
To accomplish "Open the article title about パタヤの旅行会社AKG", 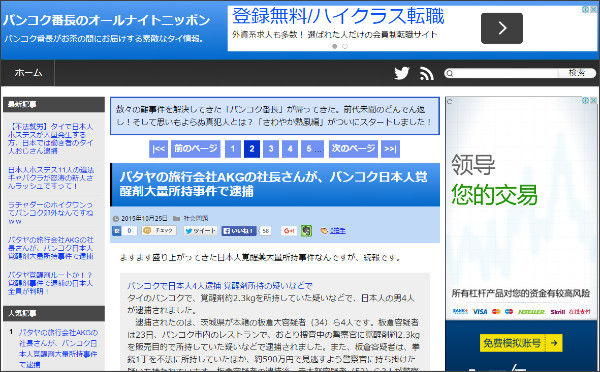I will click(x=273, y=184).
